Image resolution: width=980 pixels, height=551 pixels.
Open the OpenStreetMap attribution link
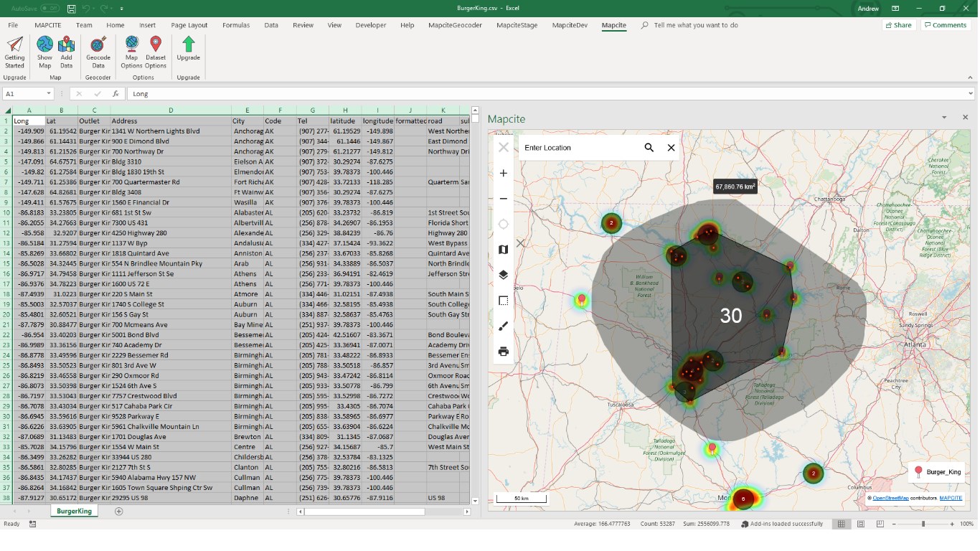click(890, 498)
